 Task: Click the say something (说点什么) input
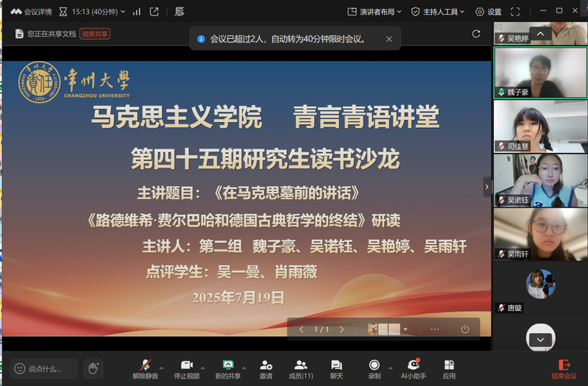44,369
